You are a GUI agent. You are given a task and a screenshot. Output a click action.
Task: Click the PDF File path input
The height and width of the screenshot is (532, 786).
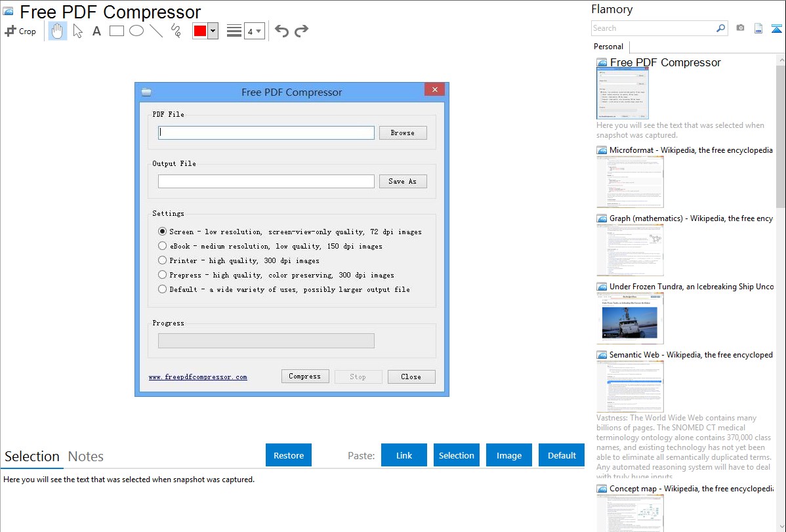[266, 133]
